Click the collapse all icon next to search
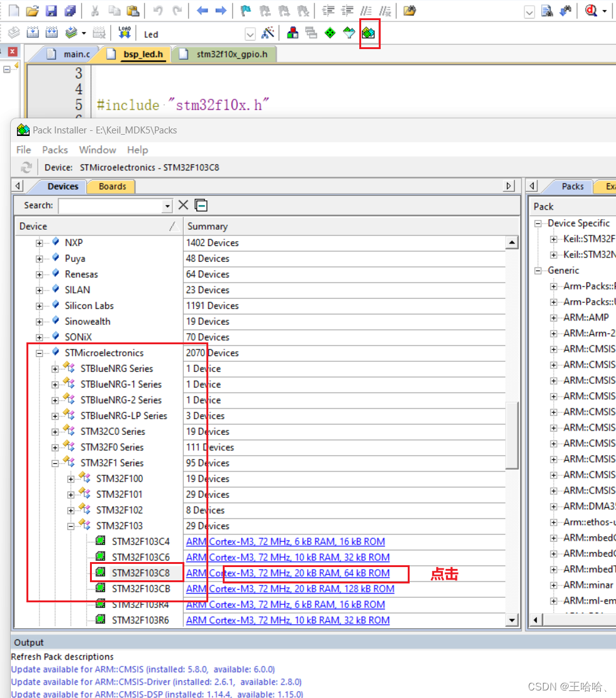616x698 pixels. click(201, 205)
